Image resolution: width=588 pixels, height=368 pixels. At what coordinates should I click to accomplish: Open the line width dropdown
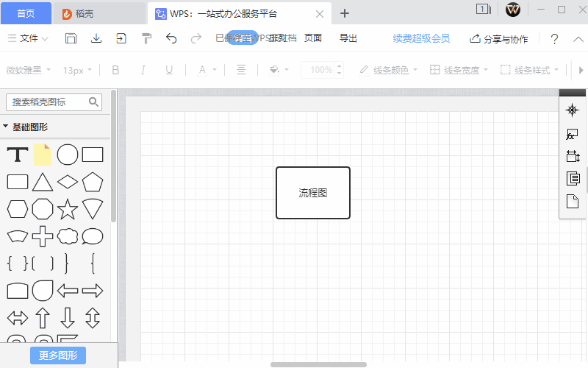tap(459, 70)
